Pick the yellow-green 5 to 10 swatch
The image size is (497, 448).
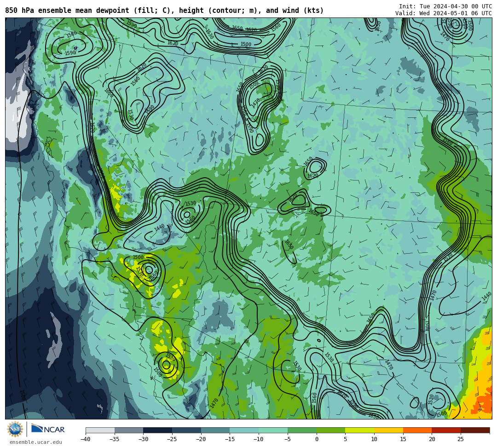(359, 430)
